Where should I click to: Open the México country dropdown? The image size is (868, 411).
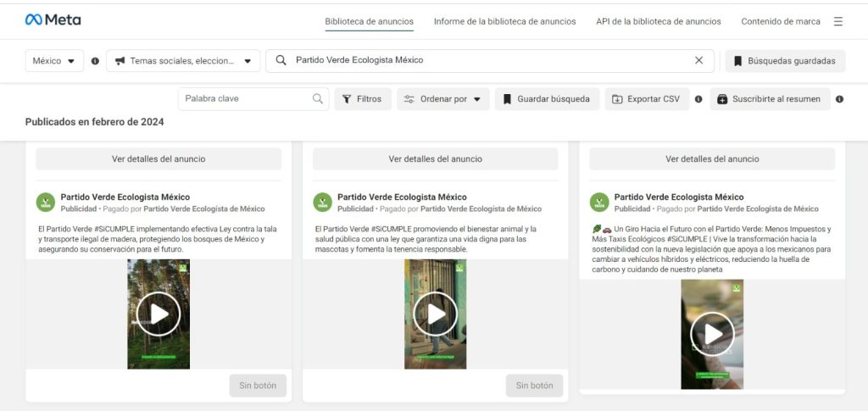[x=54, y=61]
